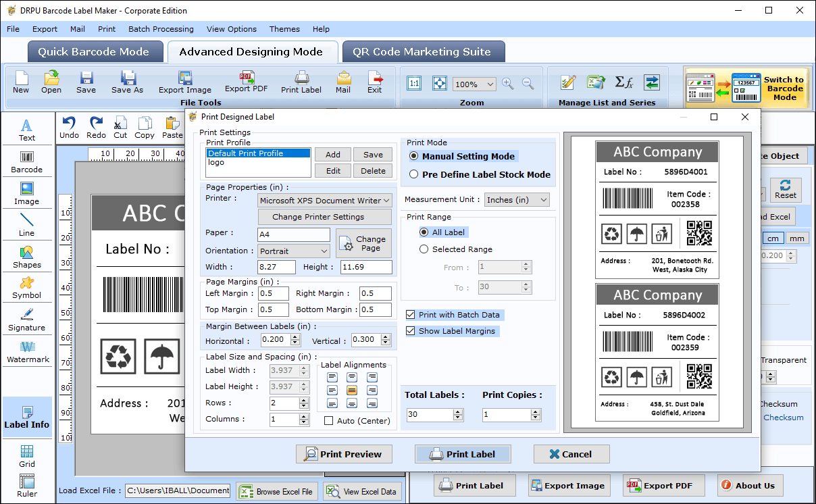The width and height of the screenshot is (816, 504).
Task: Select the Watermark tool in sidebar
Action: pyautogui.click(x=27, y=352)
